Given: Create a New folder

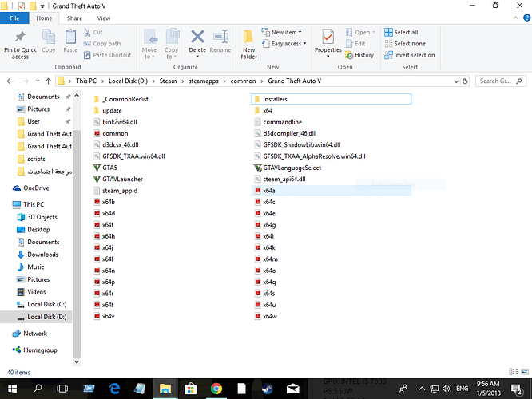Looking at the screenshot, I should (x=248, y=44).
